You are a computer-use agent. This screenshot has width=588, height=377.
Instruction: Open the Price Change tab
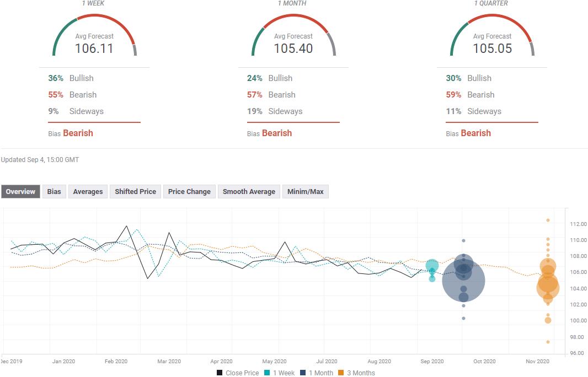[189, 191]
